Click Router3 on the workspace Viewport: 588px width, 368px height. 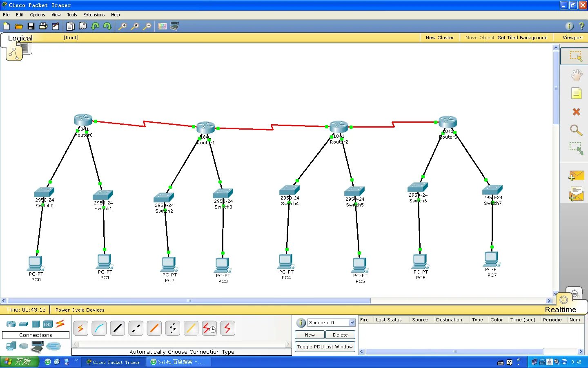448,122
